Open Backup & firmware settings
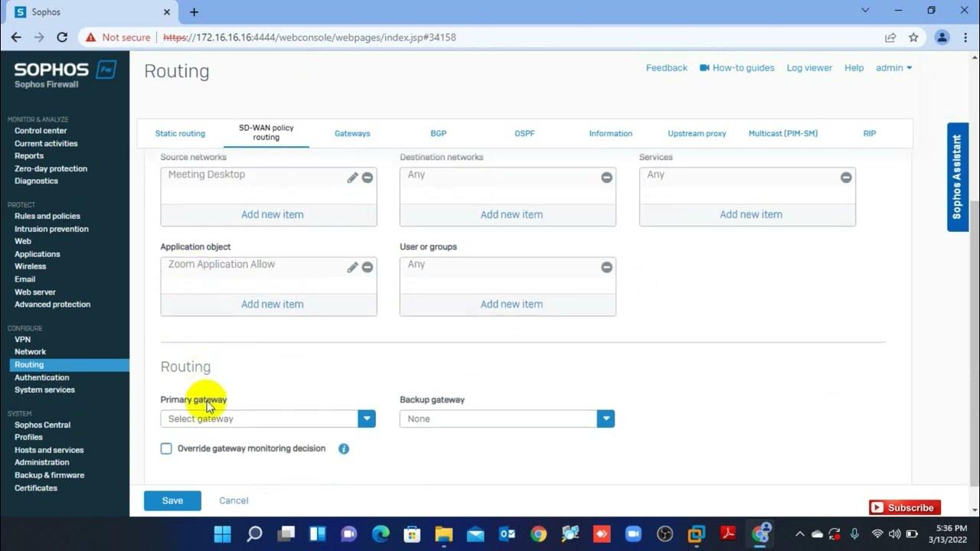 [50, 475]
